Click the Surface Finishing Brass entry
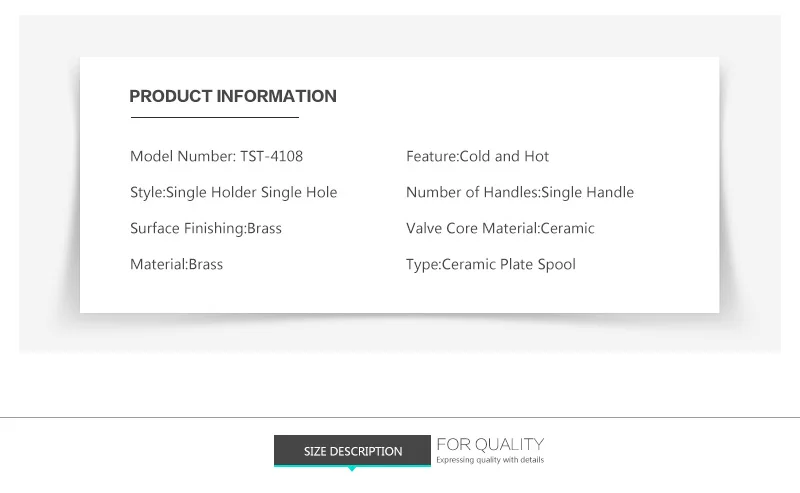Viewport: 800px width, 493px height. [x=206, y=228]
